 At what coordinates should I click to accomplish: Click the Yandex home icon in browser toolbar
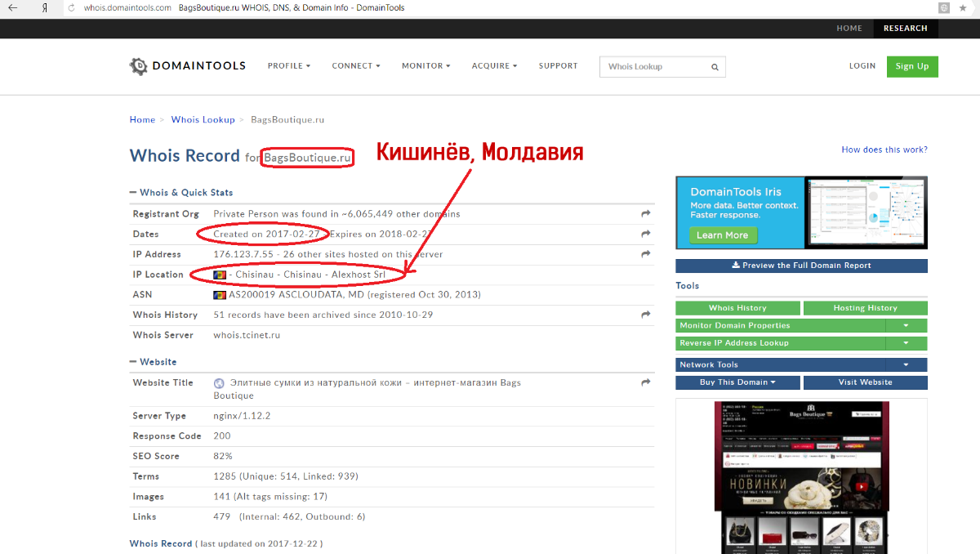point(44,7)
